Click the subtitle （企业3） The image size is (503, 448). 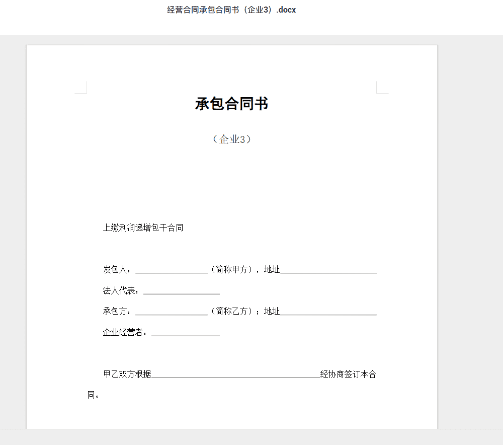point(231,139)
